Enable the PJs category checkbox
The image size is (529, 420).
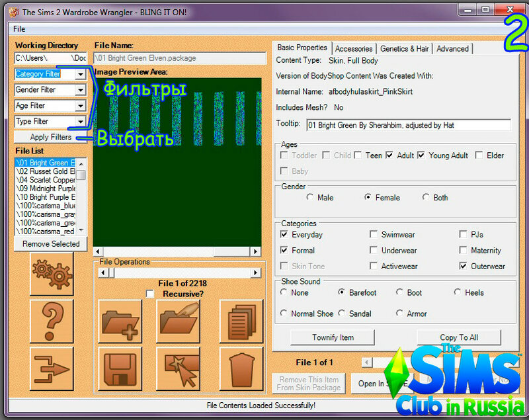click(464, 234)
